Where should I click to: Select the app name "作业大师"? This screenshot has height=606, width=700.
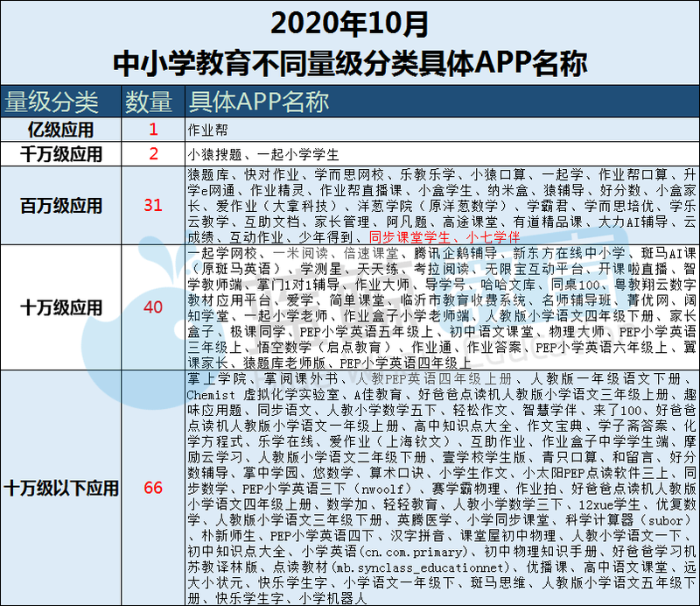pyautogui.click(x=382, y=285)
